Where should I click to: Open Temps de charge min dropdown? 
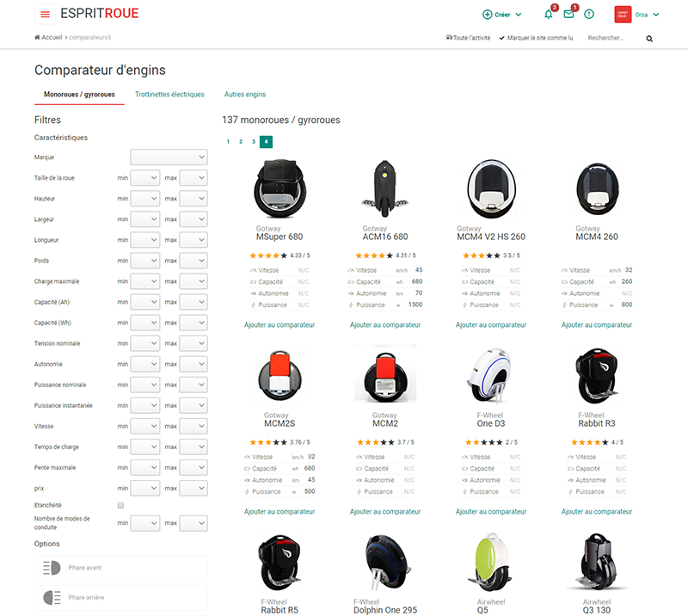pyautogui.click(x=145, y=447)
